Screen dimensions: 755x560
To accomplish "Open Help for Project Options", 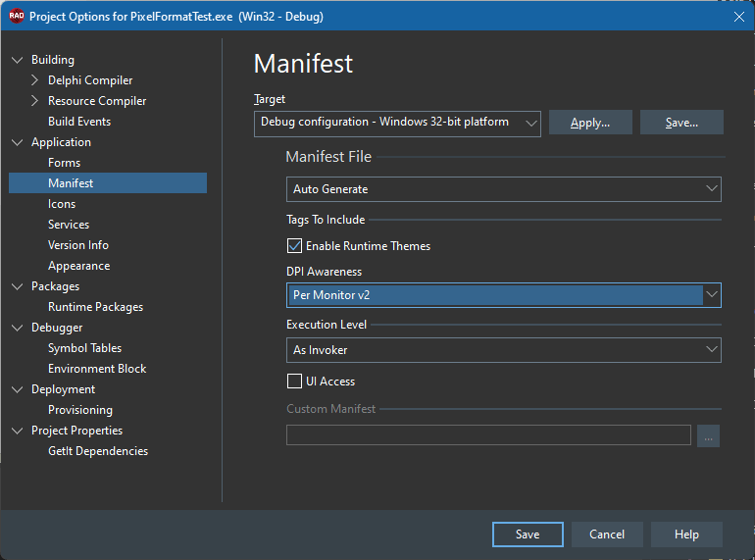I will (686, 535).
